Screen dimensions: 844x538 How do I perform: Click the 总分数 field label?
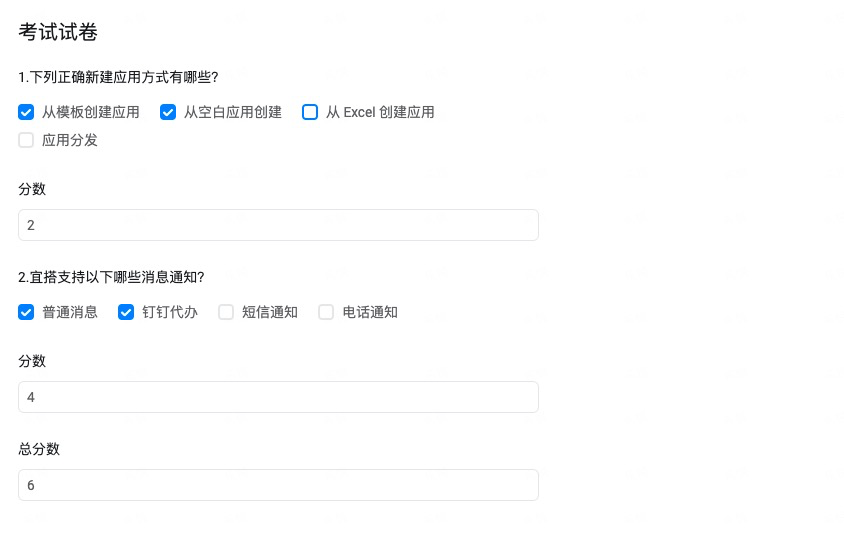point(39,449)
